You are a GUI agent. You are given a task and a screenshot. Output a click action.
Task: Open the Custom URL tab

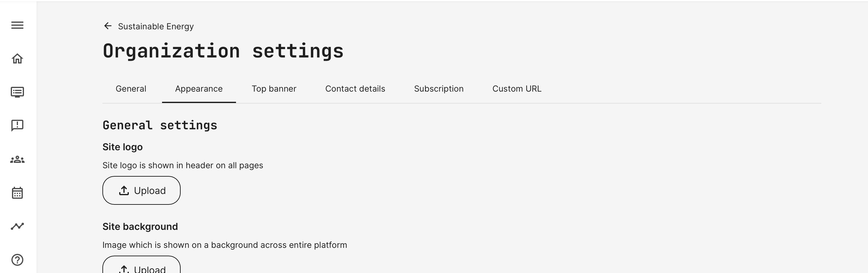point(517,89)
